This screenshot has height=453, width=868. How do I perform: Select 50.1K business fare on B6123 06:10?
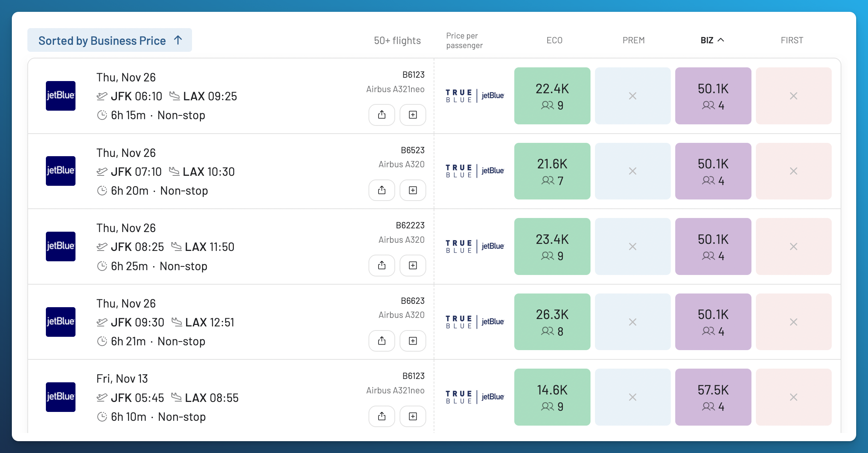713,96
